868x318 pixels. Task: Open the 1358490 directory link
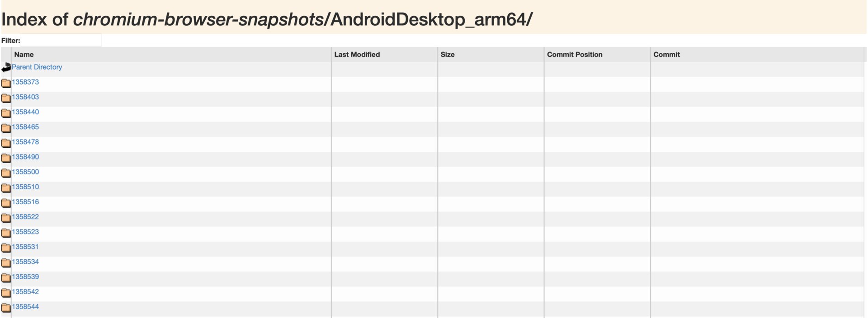click(x=25, y=157)
